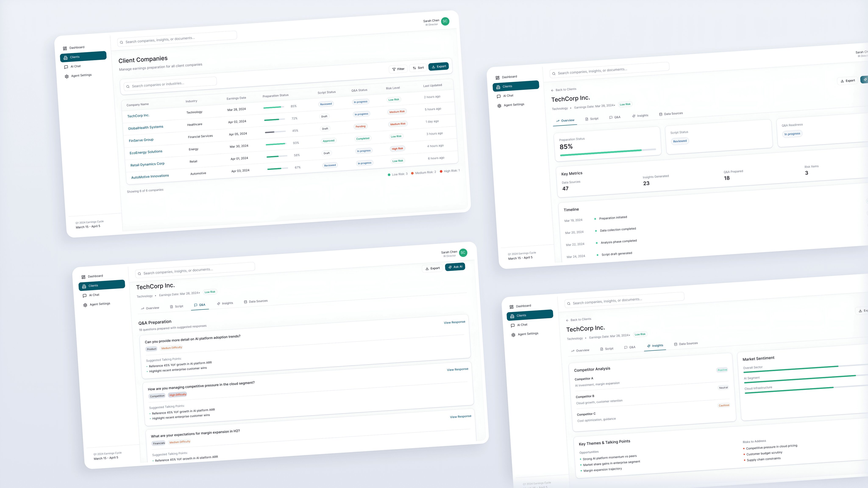
Task: Open Script tab on Q&A Preparation screen
Action: (x=177, y=306)
